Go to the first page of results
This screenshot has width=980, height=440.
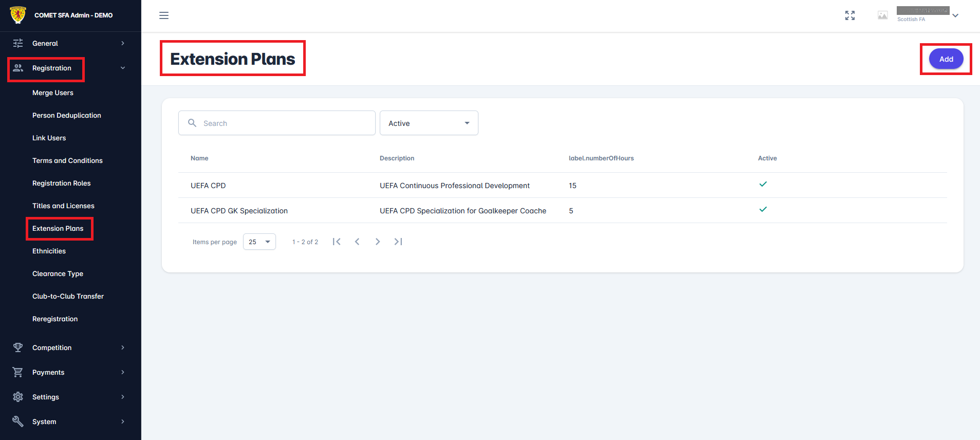pyautogui.click(x=337, y=242)
